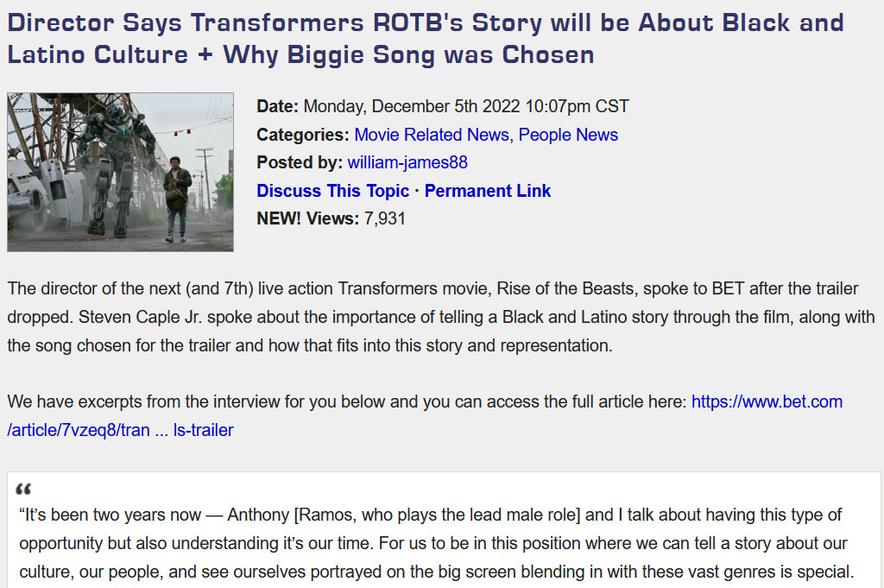Click the Monday, December 5th 2022 timestamp
Viewport: 884px width, 588px height.
pyautogui.click(x=466, y=106)
